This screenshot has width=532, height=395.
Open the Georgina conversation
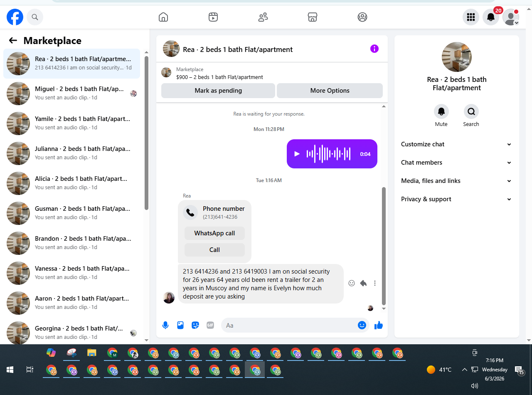[x=71, y=332]
